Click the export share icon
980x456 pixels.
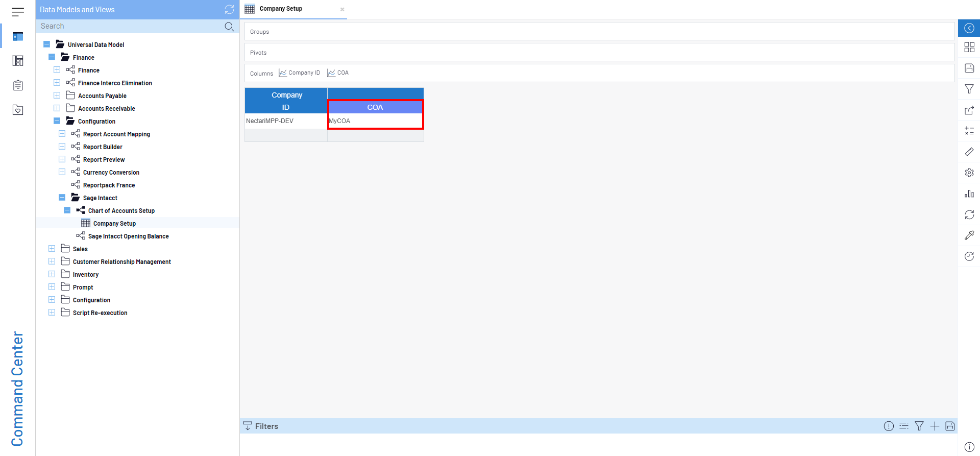(x=969, y=110)
